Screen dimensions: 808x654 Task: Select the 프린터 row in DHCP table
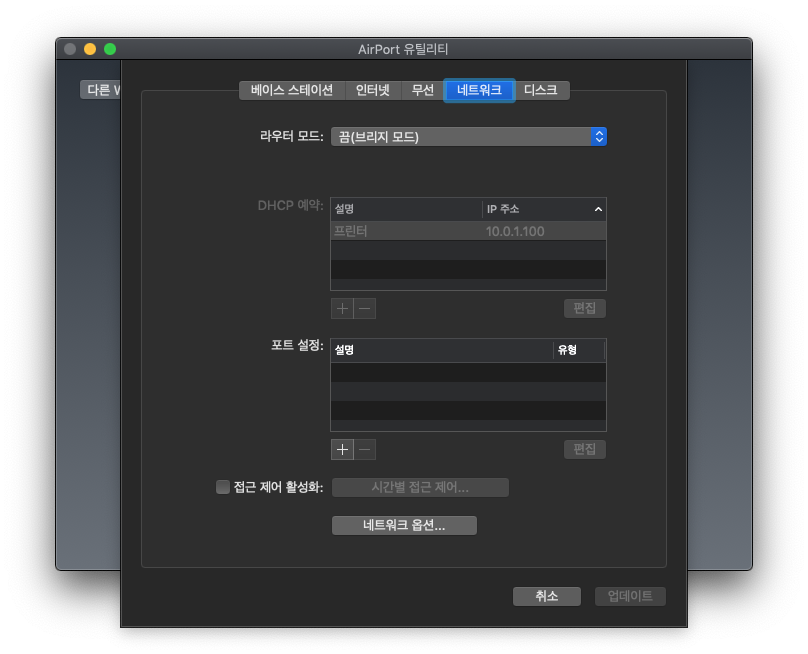click(468, 231)
